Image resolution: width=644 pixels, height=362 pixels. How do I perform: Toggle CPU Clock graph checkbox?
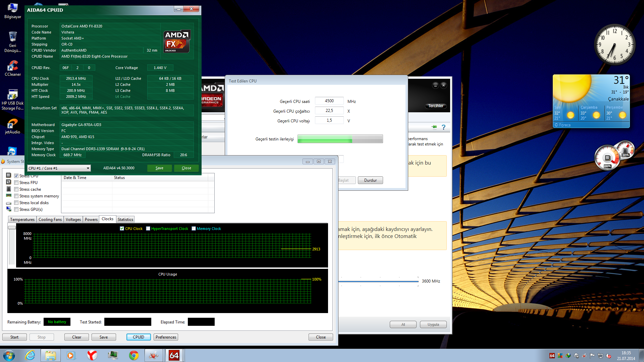pos(122,229)
